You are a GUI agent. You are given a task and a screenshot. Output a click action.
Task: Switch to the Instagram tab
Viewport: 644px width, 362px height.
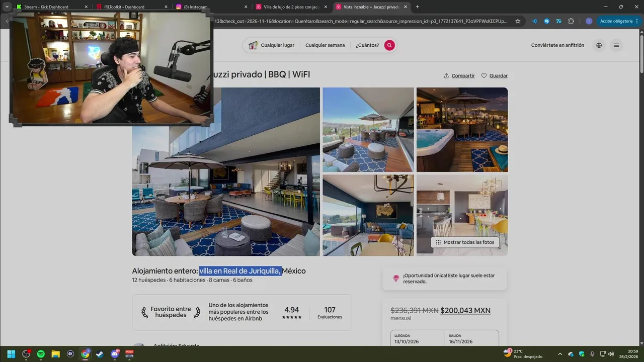tap(210, 7)
